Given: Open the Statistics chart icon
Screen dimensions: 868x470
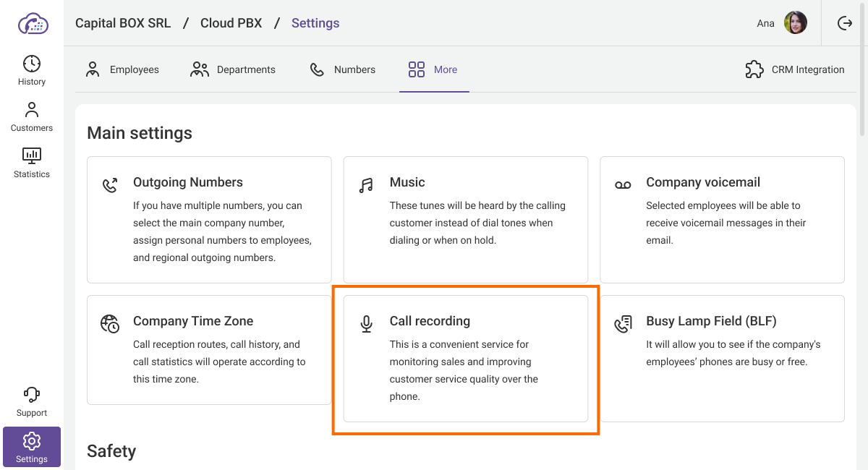Looking at the screenshot, I should (32, 155).
